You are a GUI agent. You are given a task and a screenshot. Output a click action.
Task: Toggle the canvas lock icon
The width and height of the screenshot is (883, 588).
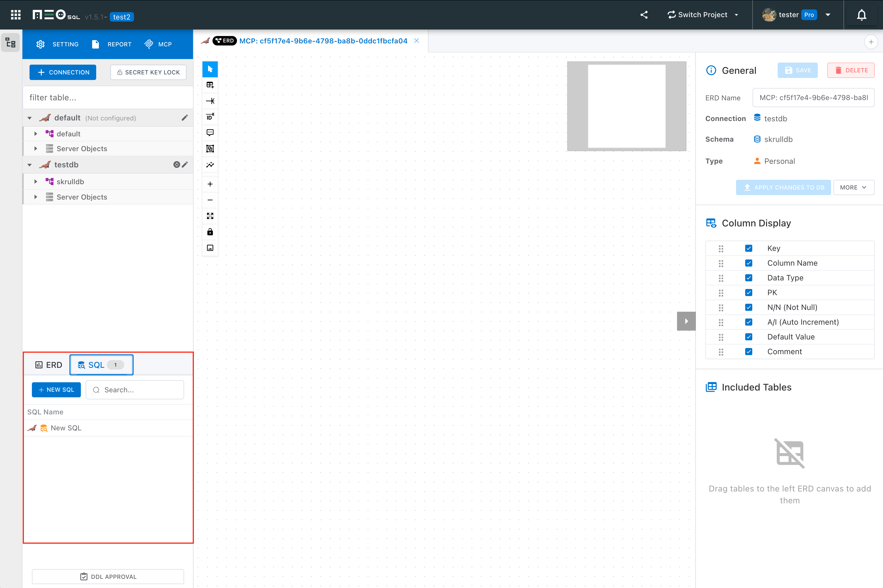210,232
